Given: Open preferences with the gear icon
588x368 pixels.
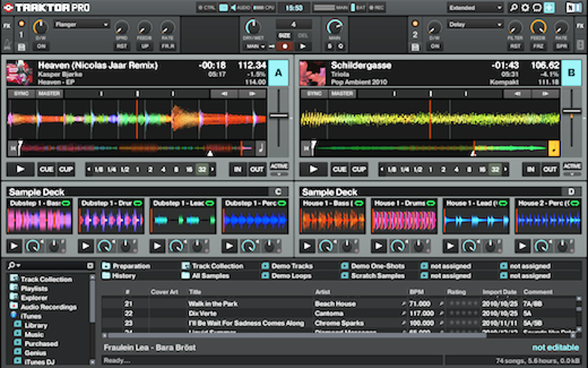Looking at the screenshot, I should click(x=525, y=8).
